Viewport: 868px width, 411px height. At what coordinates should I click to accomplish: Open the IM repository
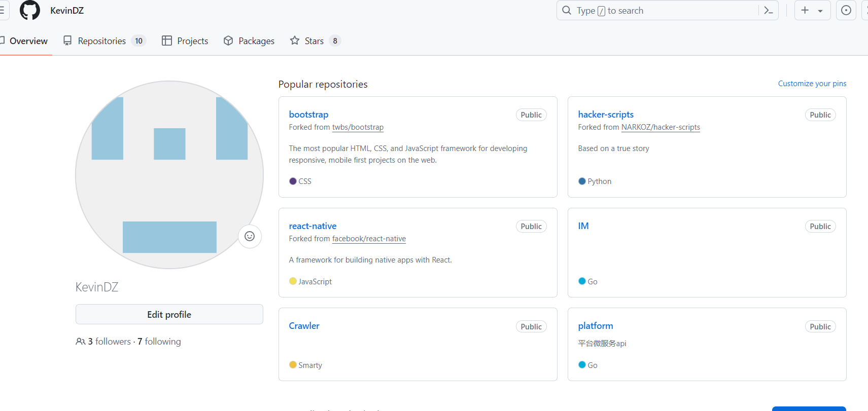[583, 226]
